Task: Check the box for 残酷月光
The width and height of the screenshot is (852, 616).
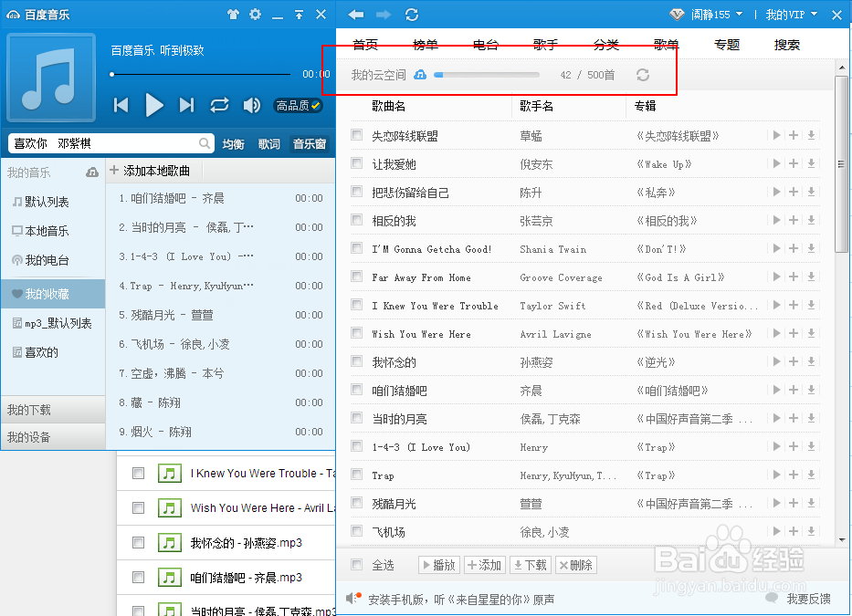Action: 356,503
